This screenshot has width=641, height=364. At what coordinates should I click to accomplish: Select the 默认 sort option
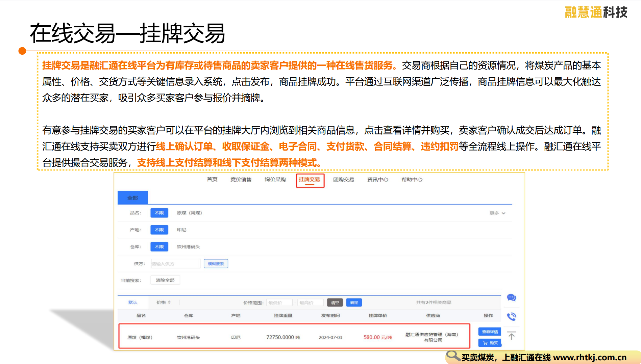pyautogui.click(x=133, y=302)
